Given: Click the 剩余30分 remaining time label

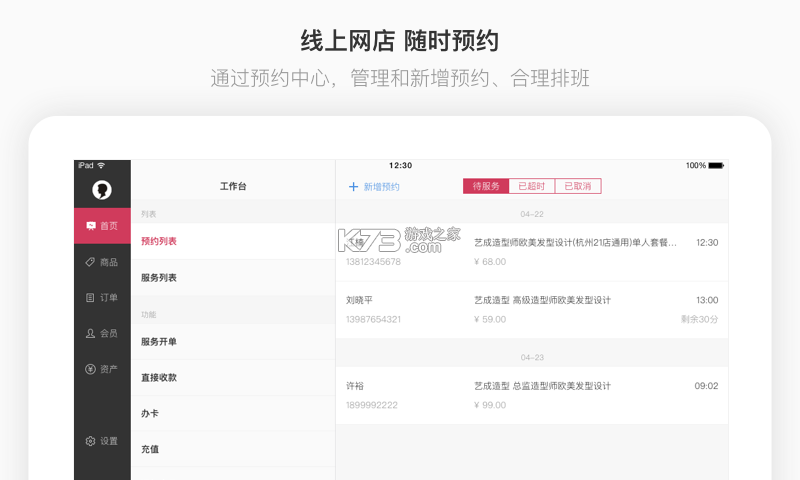Looking at the screenshot, I should (x=699, y=319).
